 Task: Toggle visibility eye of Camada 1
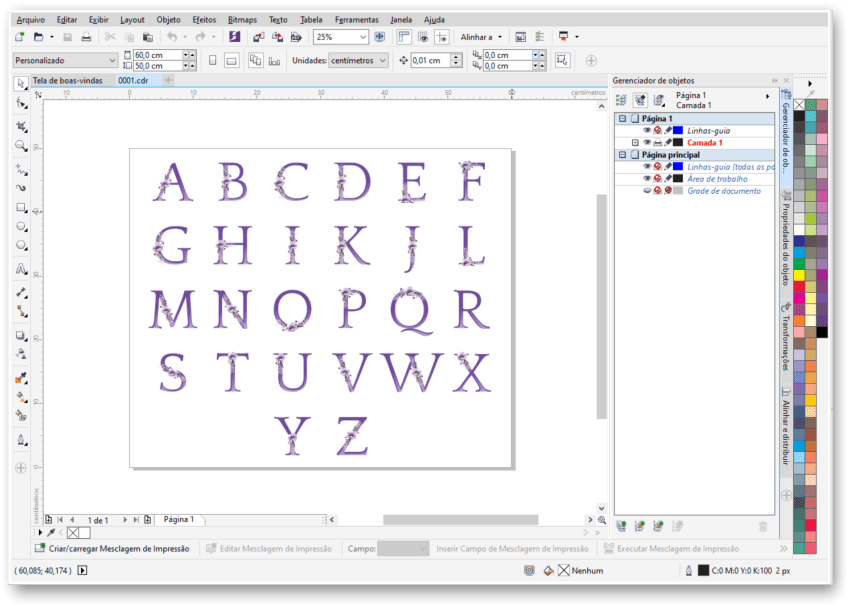tap(647, 143)
